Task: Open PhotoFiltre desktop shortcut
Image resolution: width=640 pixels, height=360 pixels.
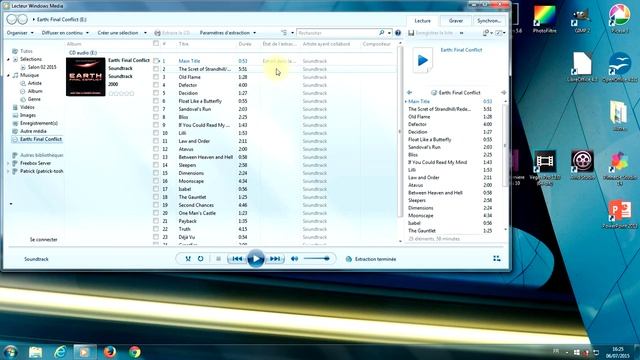Action: pos(545,19)
